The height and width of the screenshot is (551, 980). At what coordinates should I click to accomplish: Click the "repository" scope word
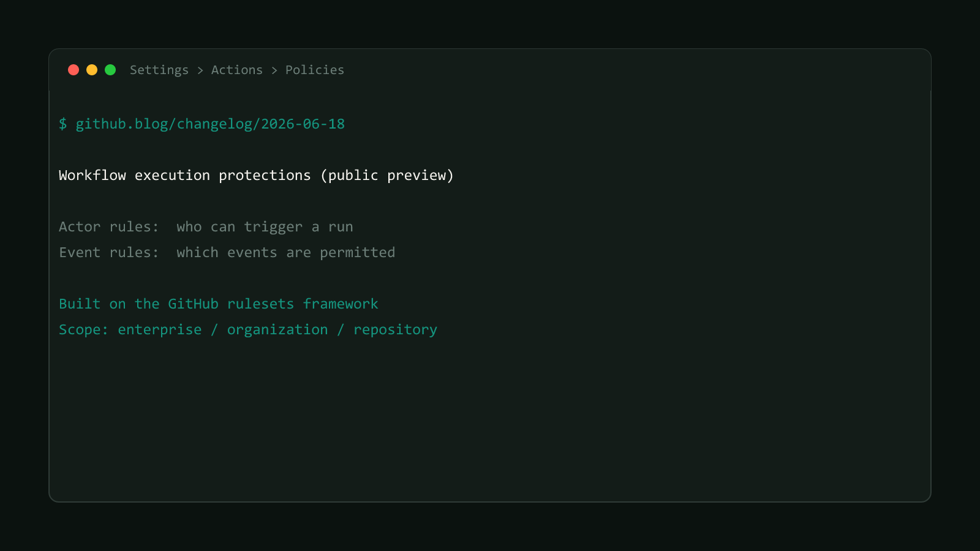396,331
